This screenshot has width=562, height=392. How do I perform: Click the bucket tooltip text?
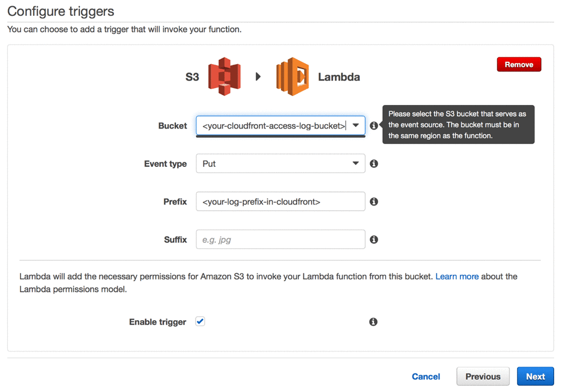pyautogui.click(x=457, y=125)
